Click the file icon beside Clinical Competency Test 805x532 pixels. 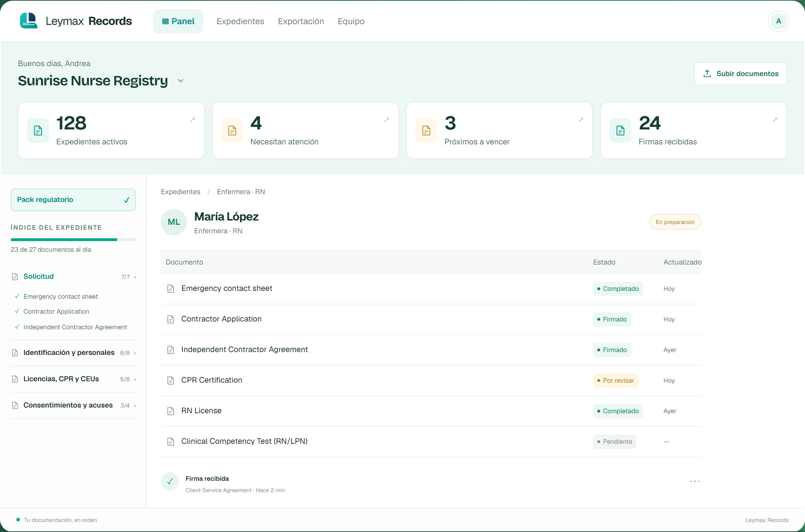pyautogui.click(x=171, y=442)
